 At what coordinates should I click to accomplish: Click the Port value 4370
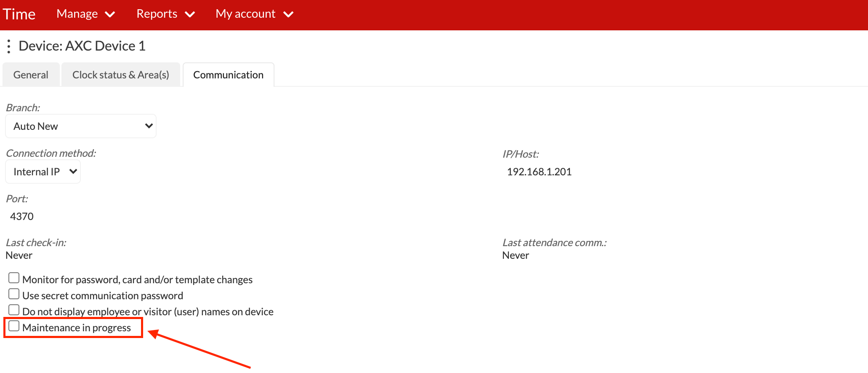pyautogui.click(x=22, y=216)
